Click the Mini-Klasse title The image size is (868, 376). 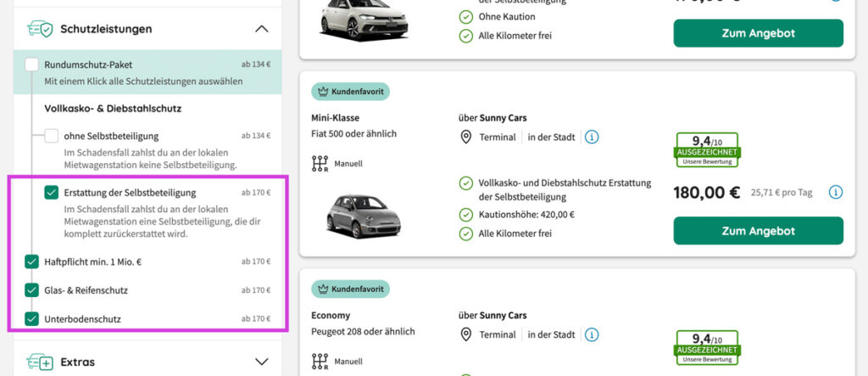click(x=336, y=118)
